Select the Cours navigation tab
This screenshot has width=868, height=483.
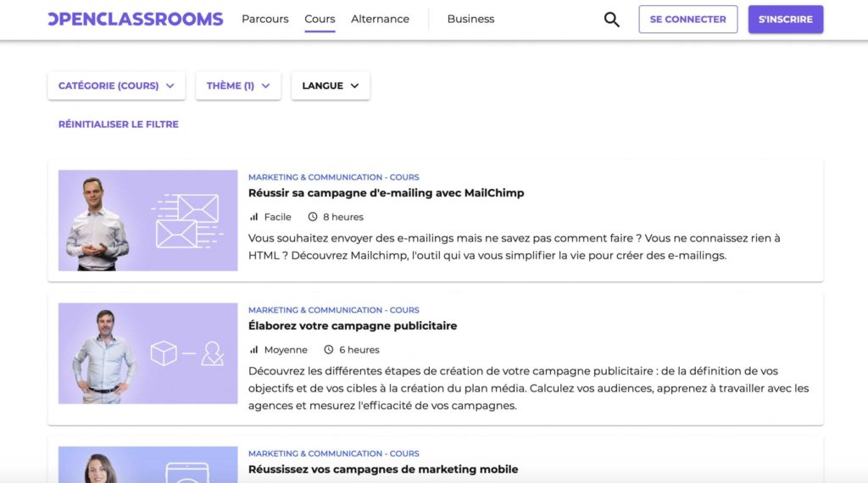tap(320, 19)
